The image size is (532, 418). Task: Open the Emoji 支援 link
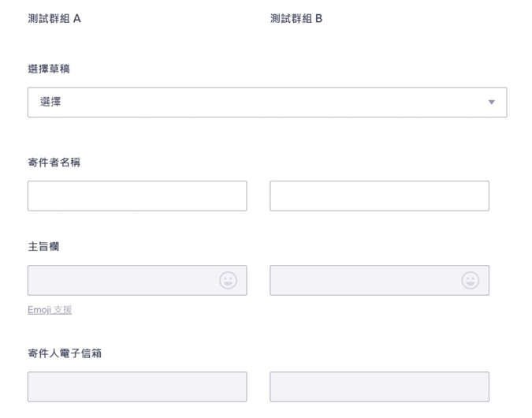(x=50, y=310)
